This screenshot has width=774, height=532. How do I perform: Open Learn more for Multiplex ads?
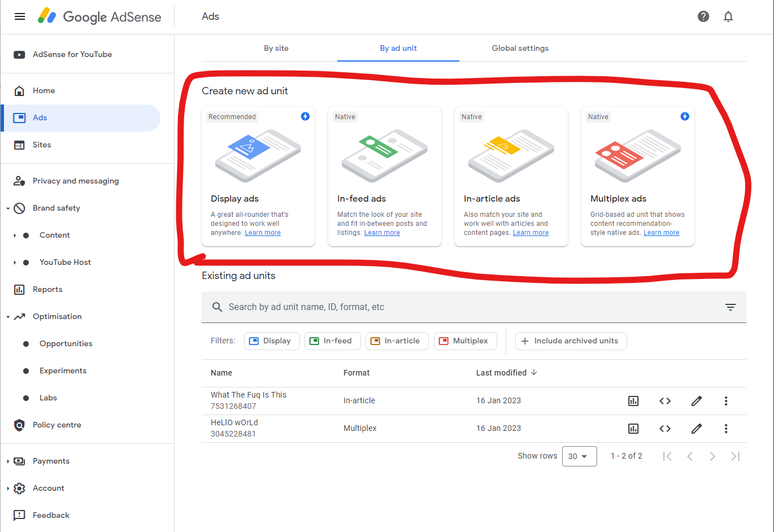[x=662, y=233]
